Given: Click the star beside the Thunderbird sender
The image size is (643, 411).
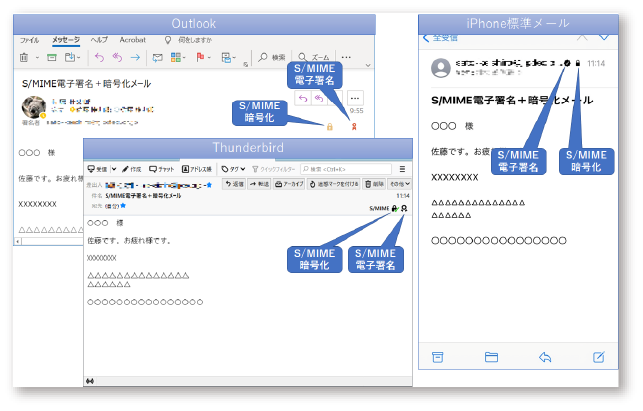Looking at the screenshot, I should coord(209,185).
